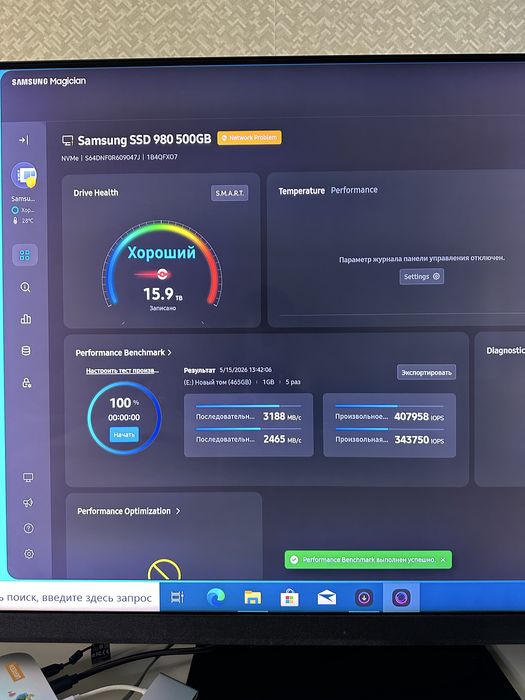This screenshot has width=525, height=700.
Task: Open the Настроить тест link
Action: pos(122,371)
